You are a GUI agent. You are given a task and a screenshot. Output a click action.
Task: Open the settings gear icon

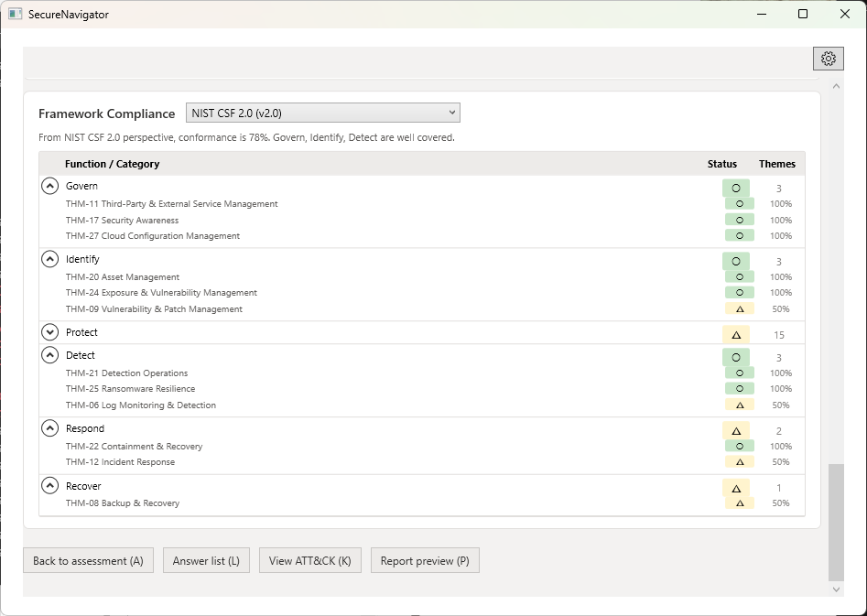(829, 58)
